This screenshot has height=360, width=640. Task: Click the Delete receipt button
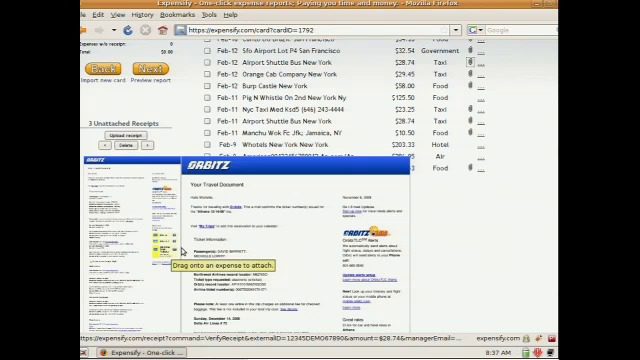point(126,145)
